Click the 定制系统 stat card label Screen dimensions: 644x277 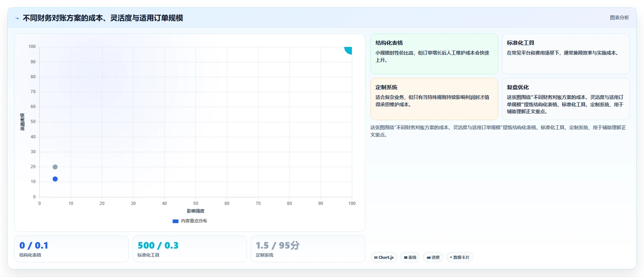click(x=264, y=255)
